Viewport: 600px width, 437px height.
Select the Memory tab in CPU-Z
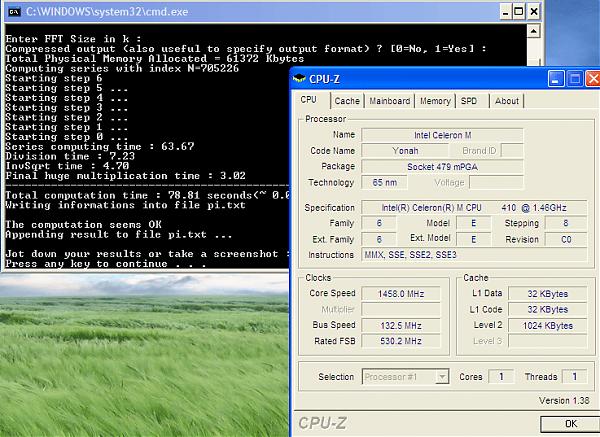tap(435, 101)
